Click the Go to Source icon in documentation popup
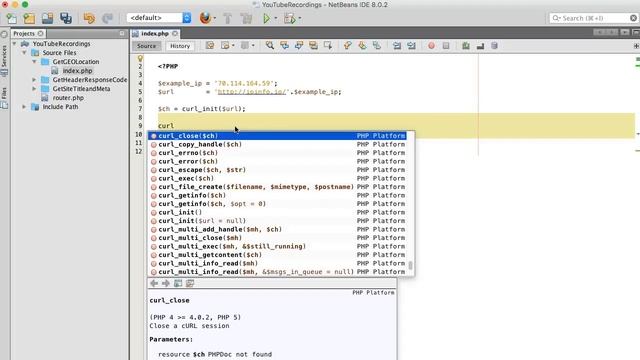Screen dimensions: 640x360 pos(190,283)
